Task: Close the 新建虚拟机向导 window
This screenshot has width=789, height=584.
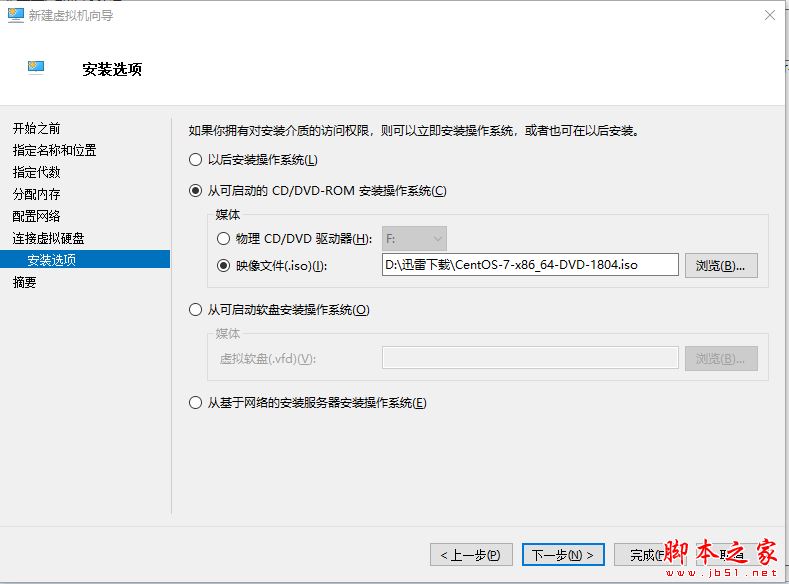Action: tap(769, 15)
